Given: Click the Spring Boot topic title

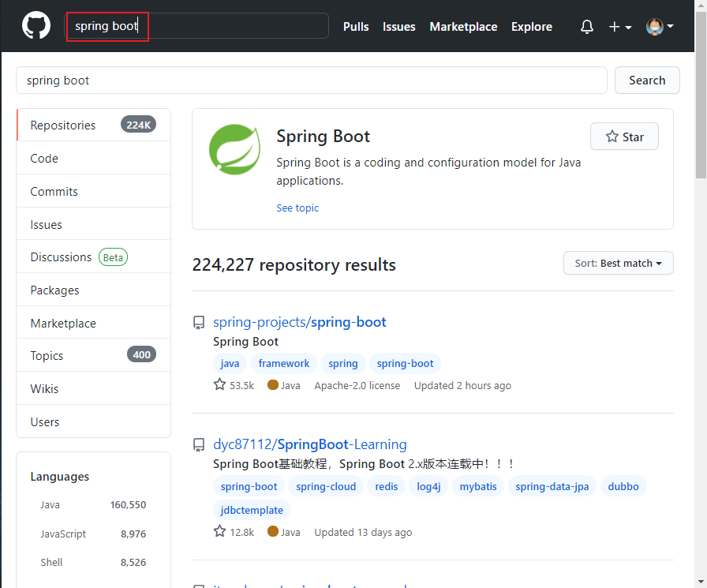Looking at the screenshot, I should pyautogui.click(x=323, y=137).
